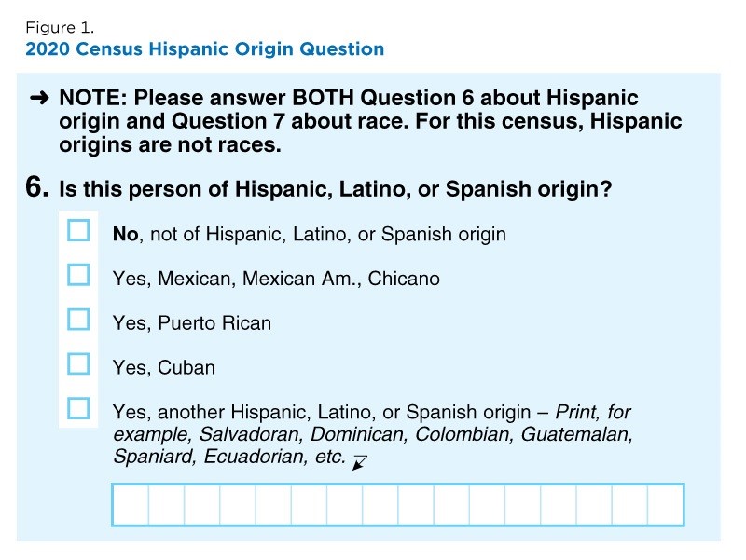Select the Puerto Rican checkbox
746x560 pixels.
tap(78, 320)
